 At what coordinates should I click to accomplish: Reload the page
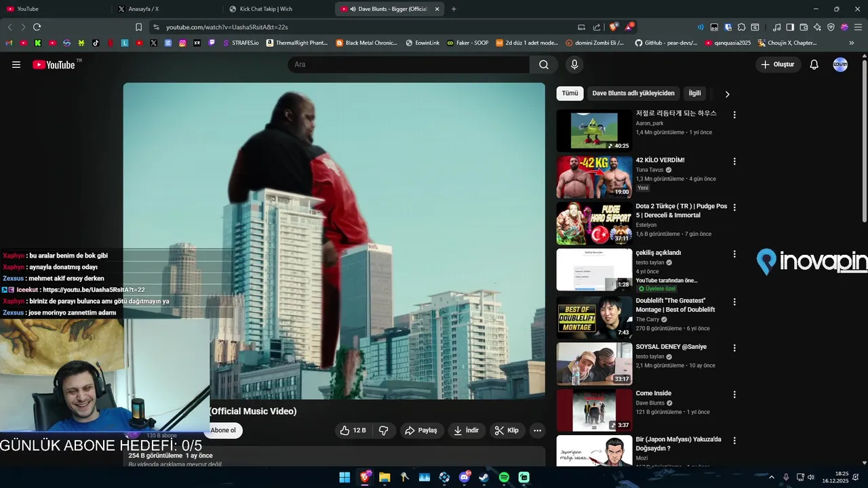pos(37,27)
